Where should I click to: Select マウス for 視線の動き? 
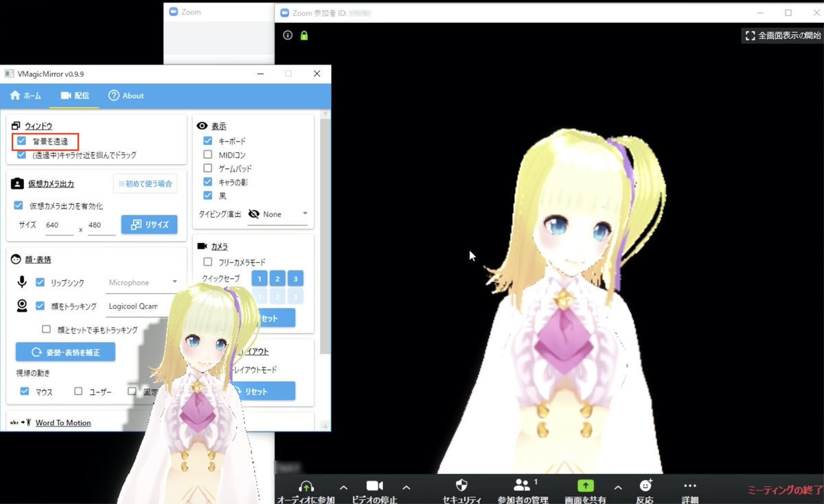pos(25,391)
